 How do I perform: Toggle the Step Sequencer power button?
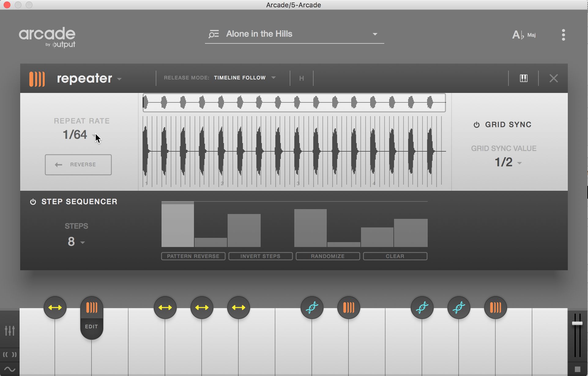[33, 202]
